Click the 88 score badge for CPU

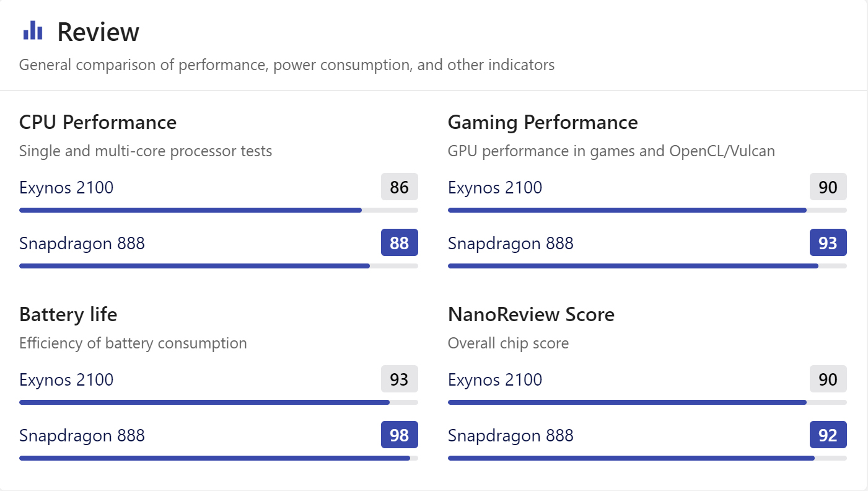click(x=400, y=242)
